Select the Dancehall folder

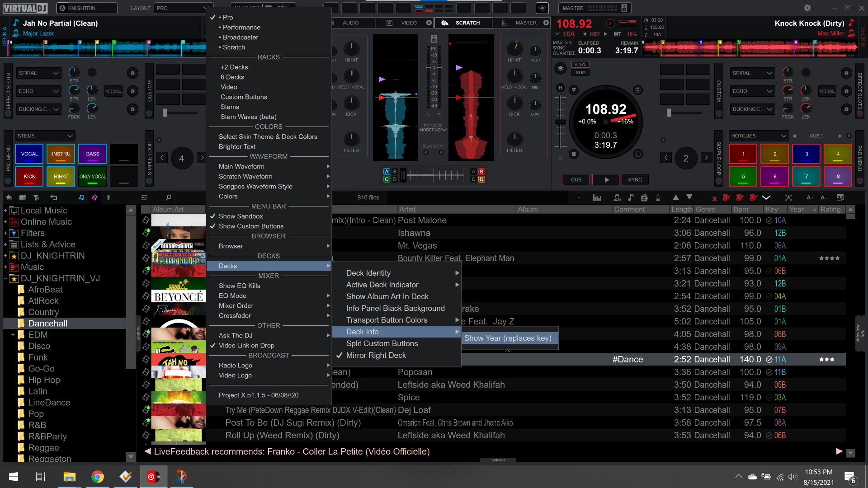(64, 324)
